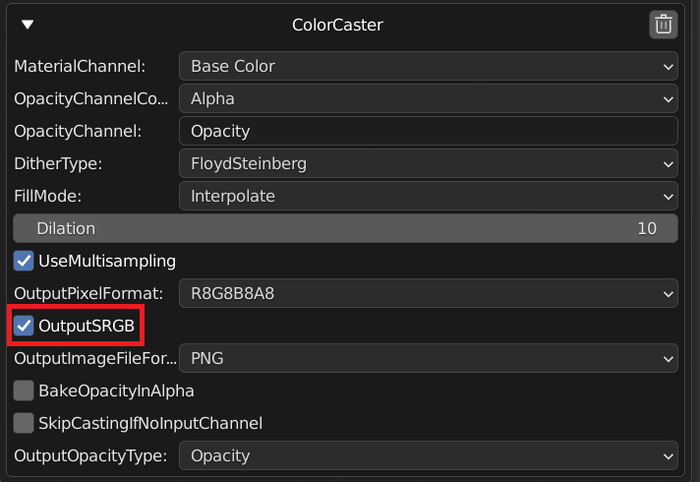Open the DitherType FloydSteinberg dropdown
This screenshot has height=482, width=700.
428,164
